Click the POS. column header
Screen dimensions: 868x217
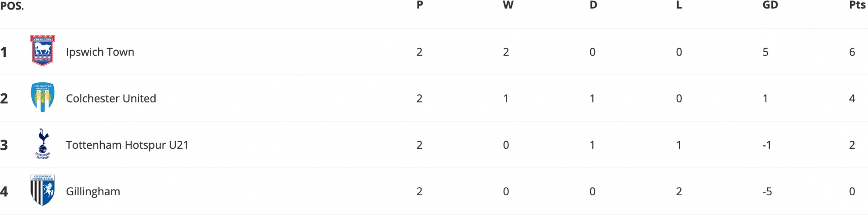pos(12,6)
